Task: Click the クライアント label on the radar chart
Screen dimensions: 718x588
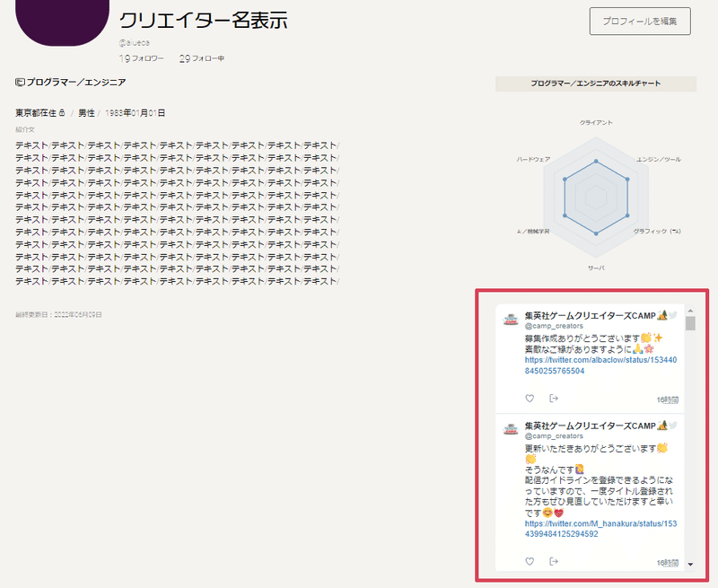Action: 596,123
